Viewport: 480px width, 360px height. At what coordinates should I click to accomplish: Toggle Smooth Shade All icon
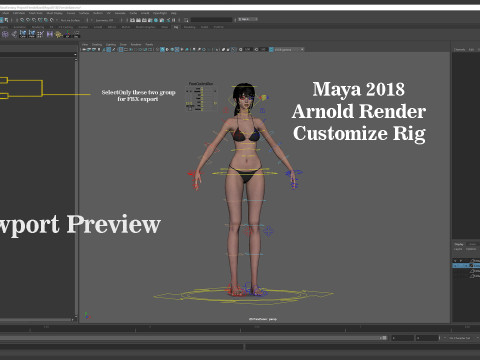click(x=162, y=49)
